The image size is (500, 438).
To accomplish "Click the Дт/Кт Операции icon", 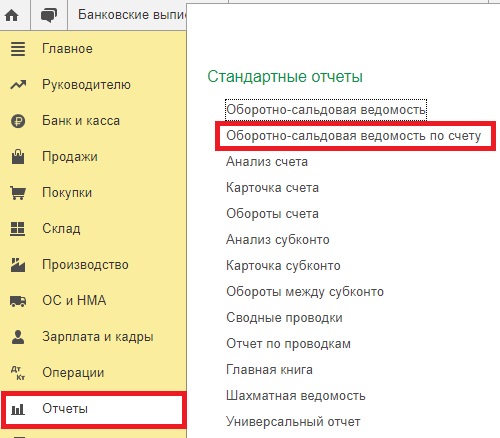I will 18,373.
